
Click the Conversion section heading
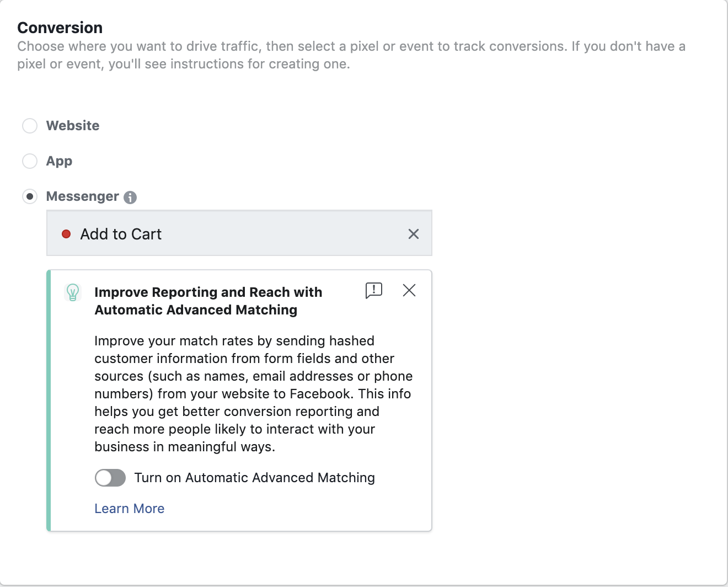[x=60, y=28]
